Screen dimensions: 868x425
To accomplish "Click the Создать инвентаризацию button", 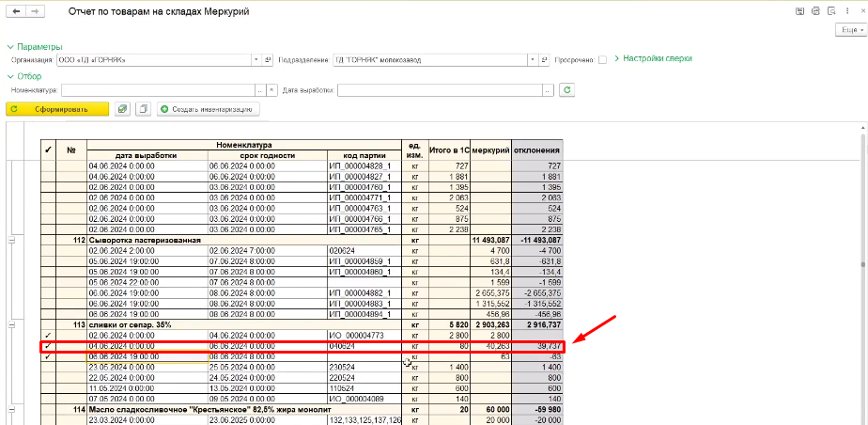I will [209, 109].
